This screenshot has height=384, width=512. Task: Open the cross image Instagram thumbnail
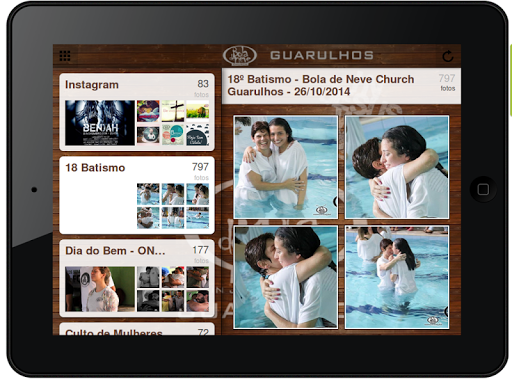tap(173, 111)
